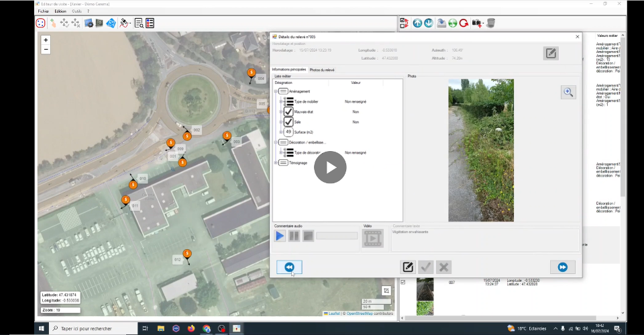Click the audio comment progress bar

pyautogui.click(x=337, y=236)
